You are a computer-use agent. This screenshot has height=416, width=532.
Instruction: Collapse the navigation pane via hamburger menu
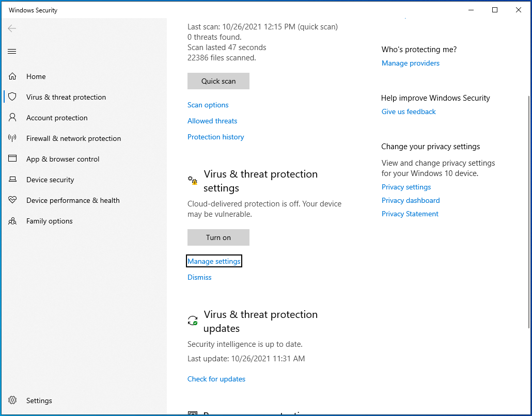(12, 51)
